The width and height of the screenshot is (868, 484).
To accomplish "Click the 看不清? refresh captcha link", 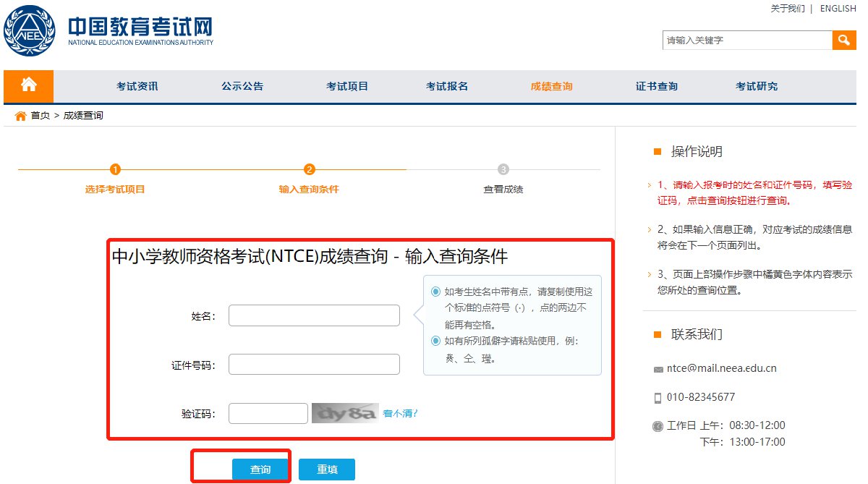I will (x=401, y=414).
